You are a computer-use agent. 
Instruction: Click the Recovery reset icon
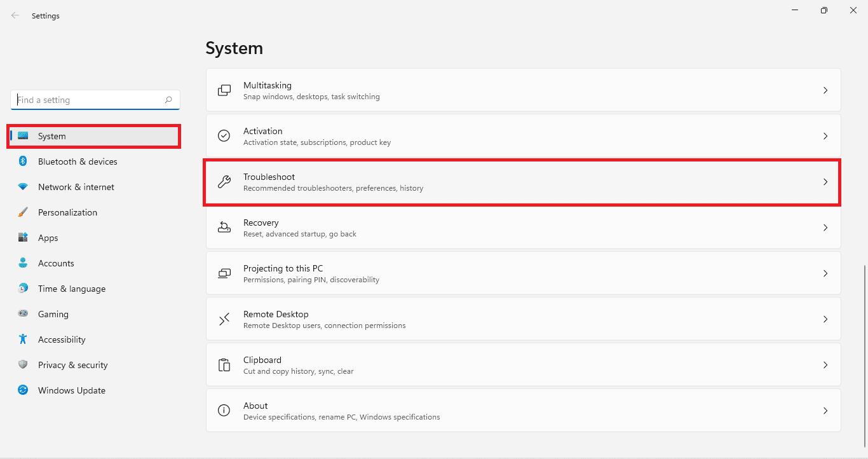coord(224,228)
